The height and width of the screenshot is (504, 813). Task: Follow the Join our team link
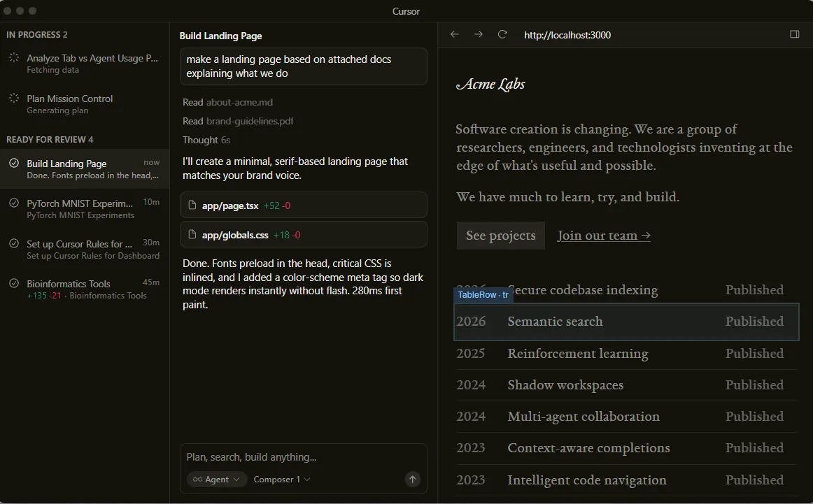tap(604, 235)
